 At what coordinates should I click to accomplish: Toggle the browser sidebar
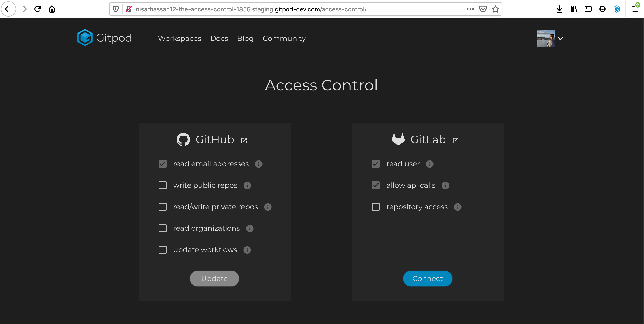[x=588, y=9]
